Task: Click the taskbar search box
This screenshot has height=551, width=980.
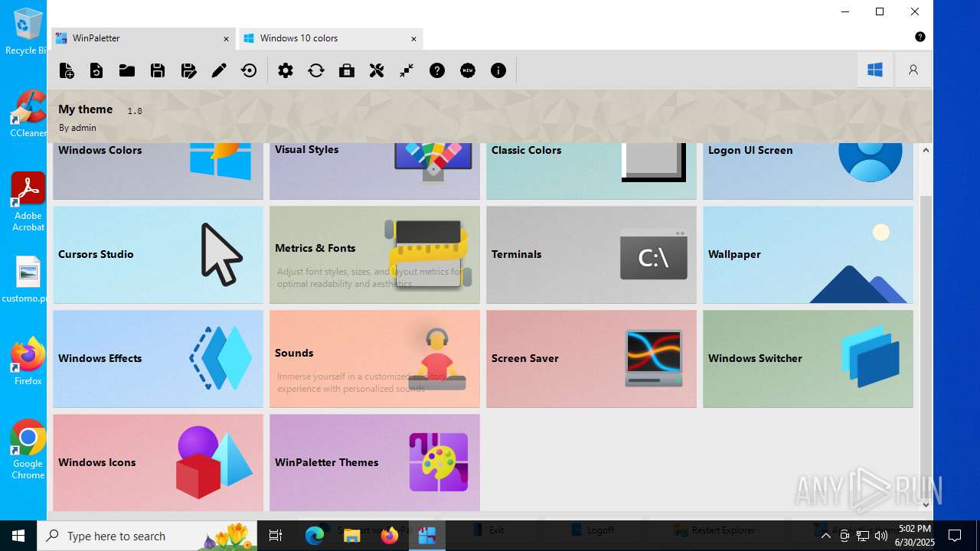Action: coord(149,536)
